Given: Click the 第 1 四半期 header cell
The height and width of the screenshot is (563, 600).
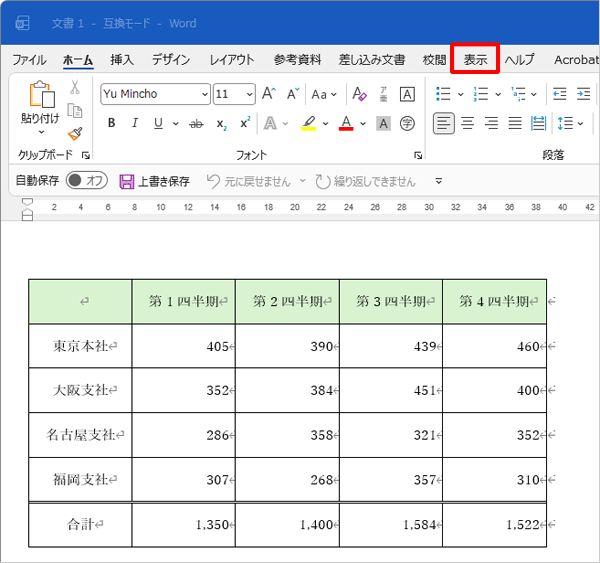Looking at the screenshot, I should 184,301.
